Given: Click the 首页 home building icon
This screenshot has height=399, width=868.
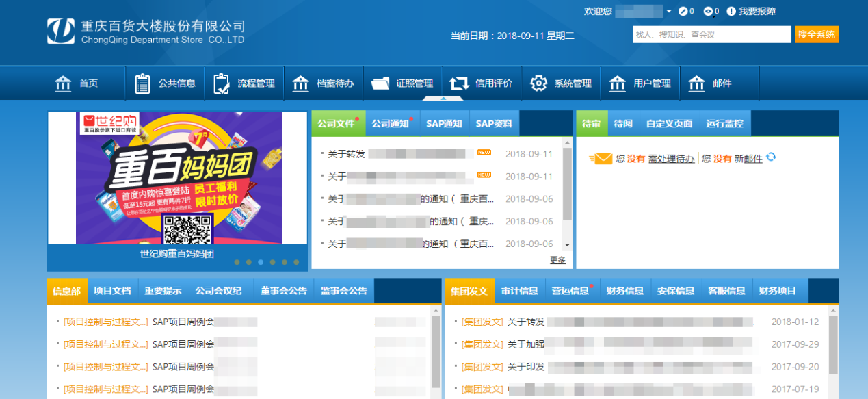Looking at the screenshot, I should [x=63, y=83].
